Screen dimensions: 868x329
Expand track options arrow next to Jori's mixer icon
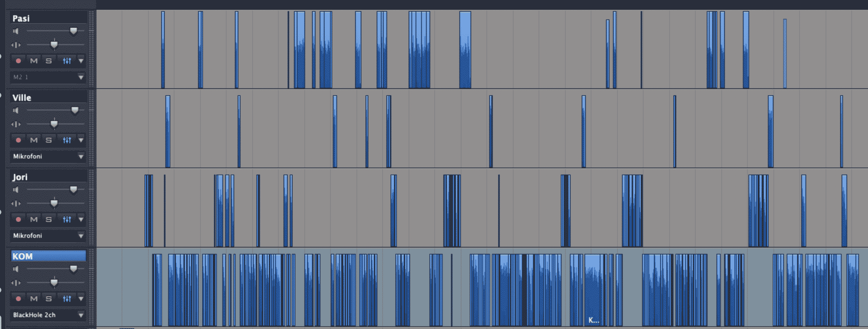(81, 219)
